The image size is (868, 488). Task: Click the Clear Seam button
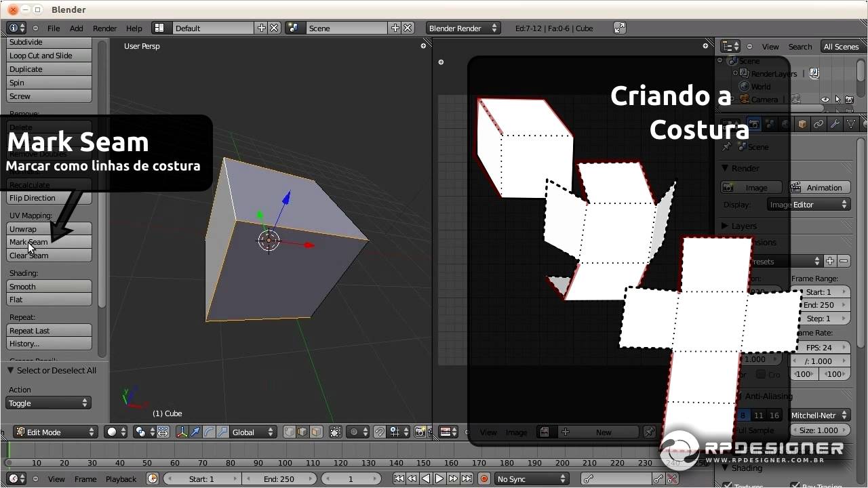point(49,255)
